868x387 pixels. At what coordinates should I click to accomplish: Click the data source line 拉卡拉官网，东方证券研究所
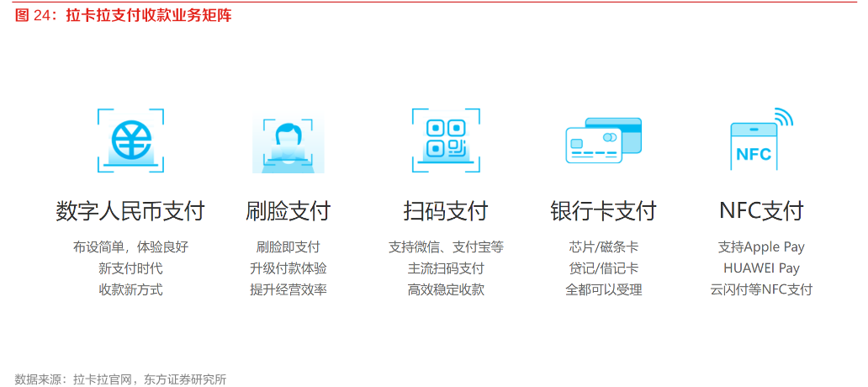click(x=150, y=379)
